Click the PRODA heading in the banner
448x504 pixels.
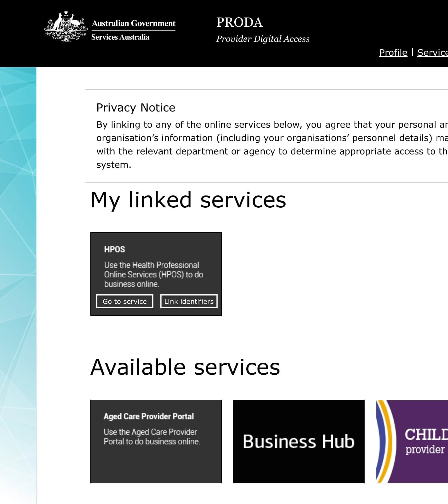tap(239, 22)
